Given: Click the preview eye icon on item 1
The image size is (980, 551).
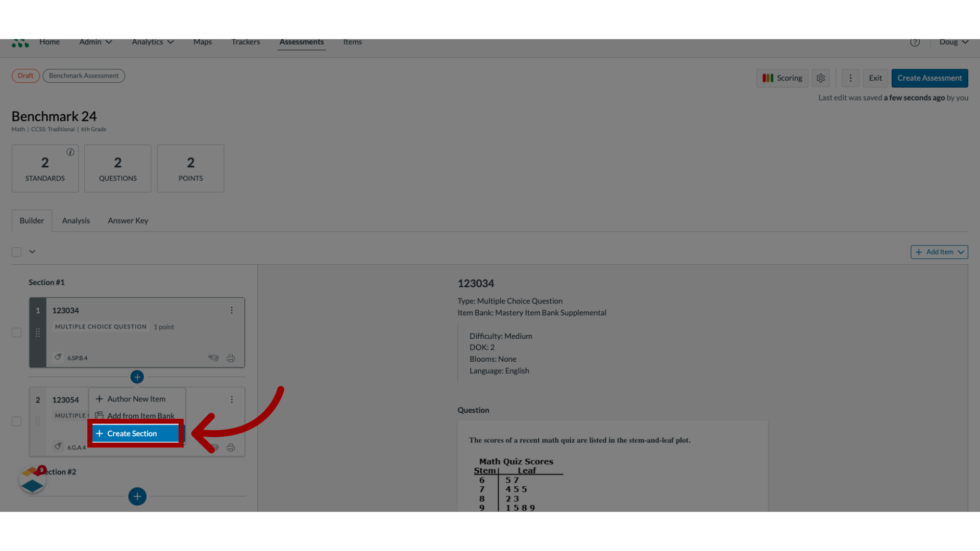Looking at the screenshot, I should click(213, 357).
